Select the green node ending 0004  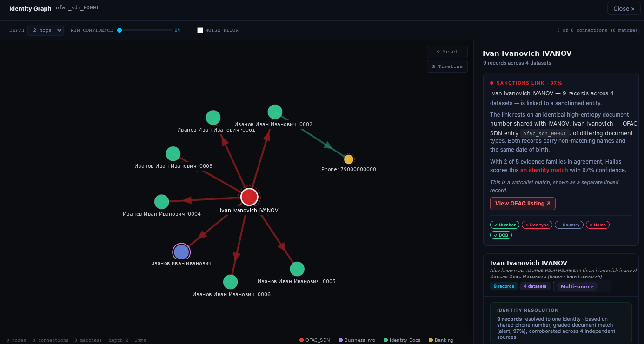(x=161, y=202)
